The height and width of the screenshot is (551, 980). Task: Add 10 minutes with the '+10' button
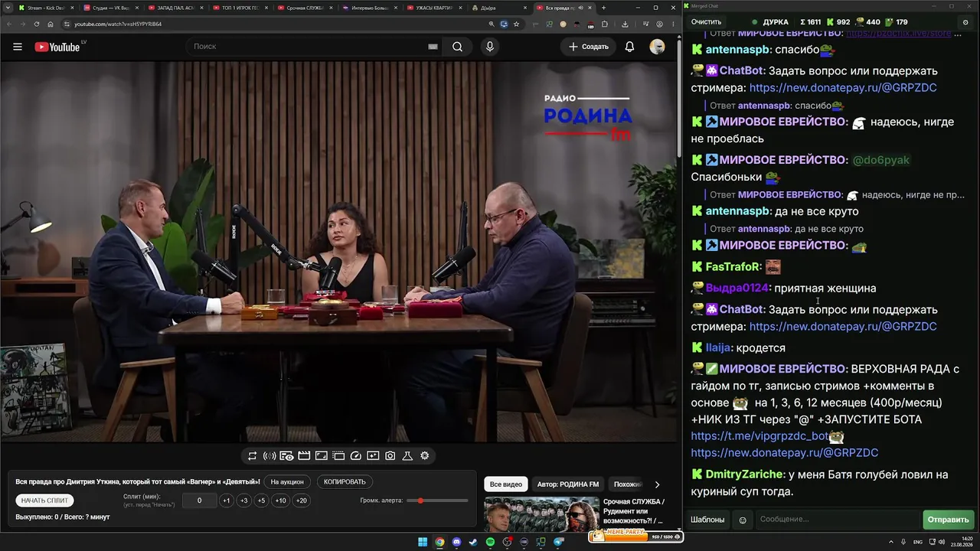281,500
